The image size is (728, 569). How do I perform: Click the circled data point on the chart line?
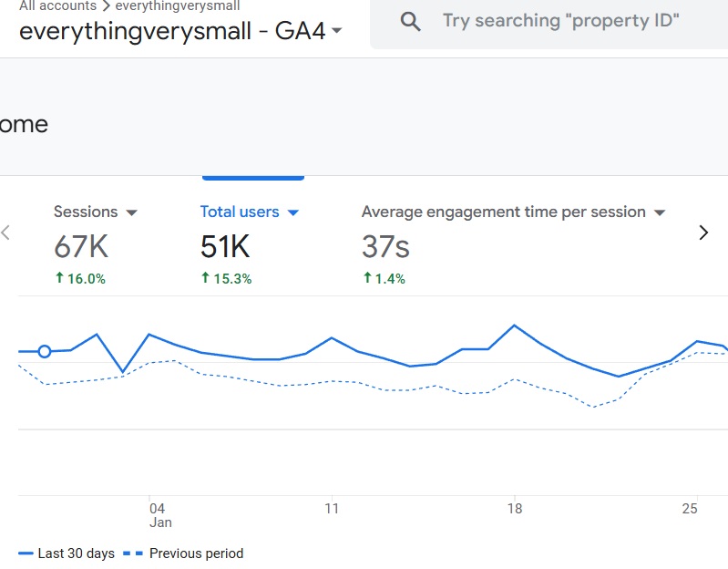coord(44,352)
